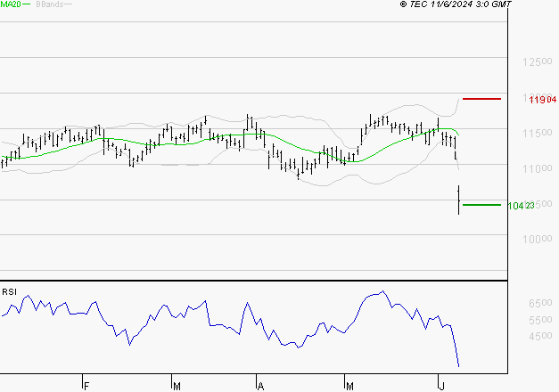This screenshot has height=392, width=559.
Task: Click the 5500 RSI axis label
Action: coord(540,320)
